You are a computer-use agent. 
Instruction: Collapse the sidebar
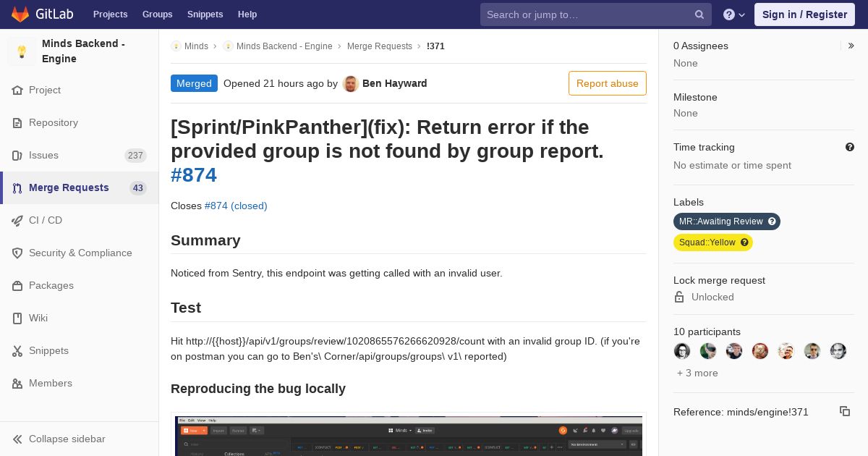80,439
